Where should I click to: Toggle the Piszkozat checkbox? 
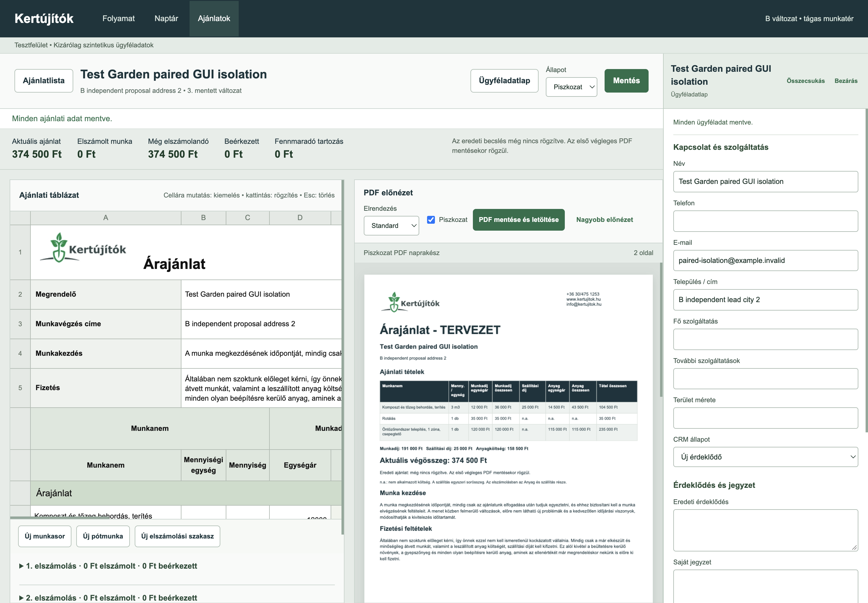coord(431,219)
